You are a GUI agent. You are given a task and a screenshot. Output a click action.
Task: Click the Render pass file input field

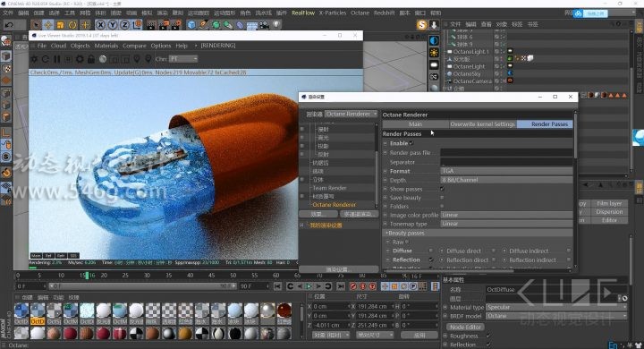506,152
